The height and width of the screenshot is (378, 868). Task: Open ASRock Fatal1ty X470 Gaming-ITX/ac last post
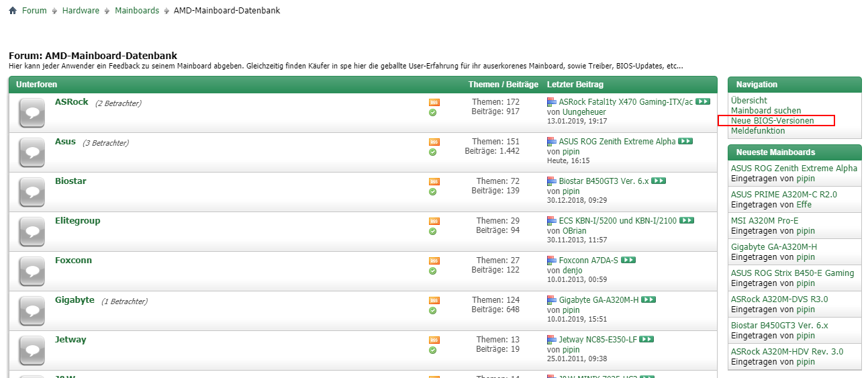pyautogui.click(x=626, y=102)
